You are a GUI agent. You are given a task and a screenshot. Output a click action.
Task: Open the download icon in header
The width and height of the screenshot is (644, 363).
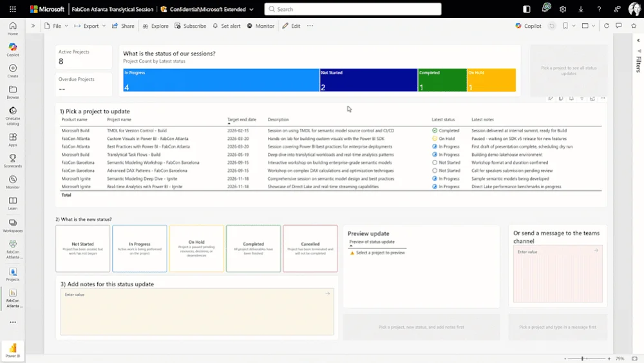click(581, 9)
